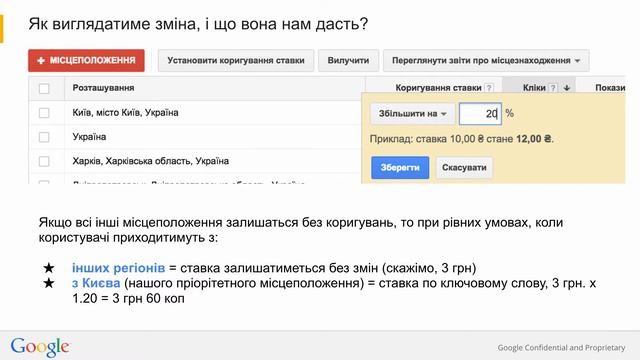
Task: Click Установити коригування ставки button
Action: tap(236, 60)
